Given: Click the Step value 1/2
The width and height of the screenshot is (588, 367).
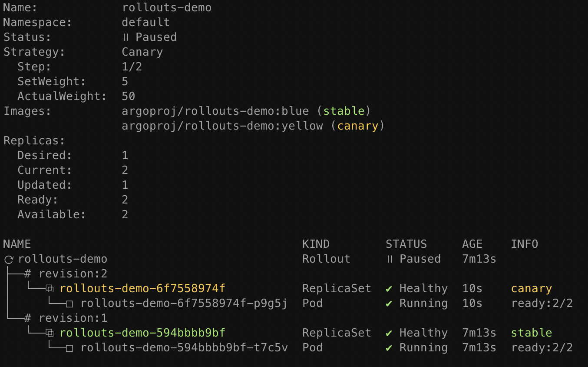Looking at the screenshot, I should pos(132,67).
